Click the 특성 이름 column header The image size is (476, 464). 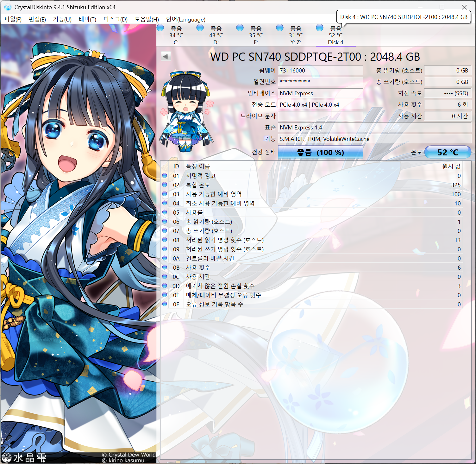coord(198,166)
